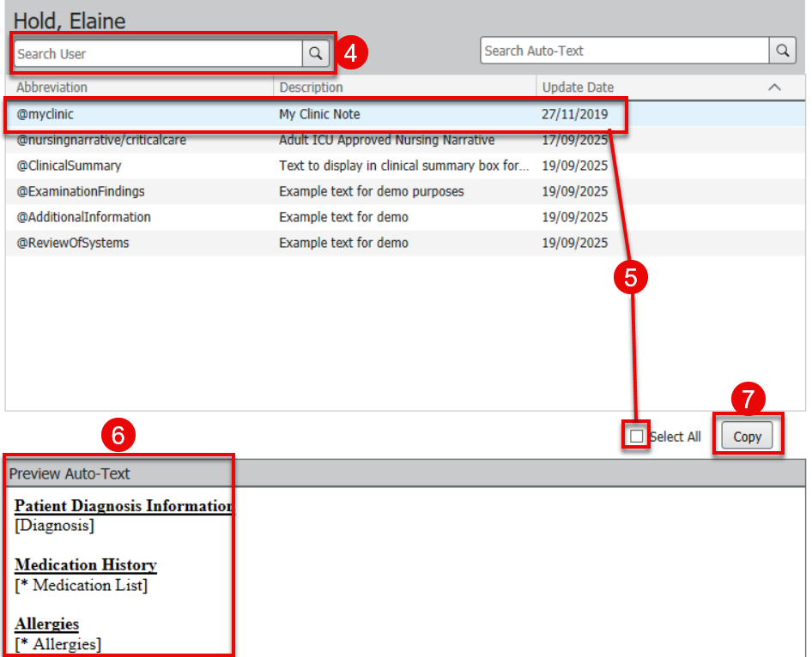Highlight the @ReviewOfSystems auto-text
This screenshot has width=812, height=657.
click(x=73, y=243)
